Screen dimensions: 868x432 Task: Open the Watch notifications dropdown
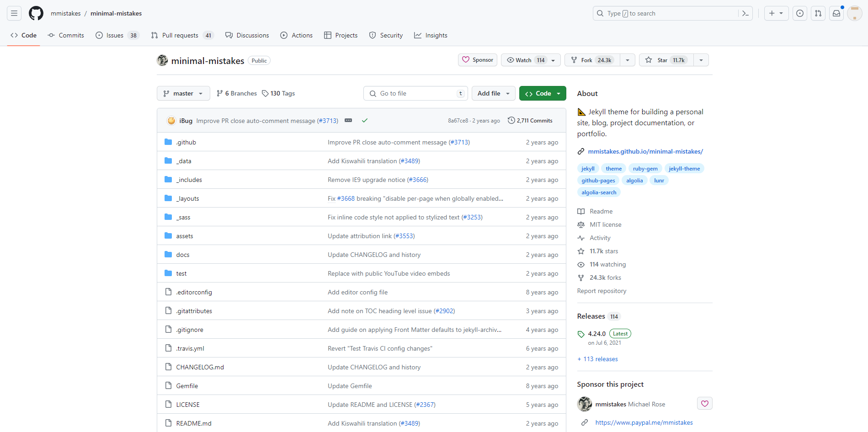[531, 60]
